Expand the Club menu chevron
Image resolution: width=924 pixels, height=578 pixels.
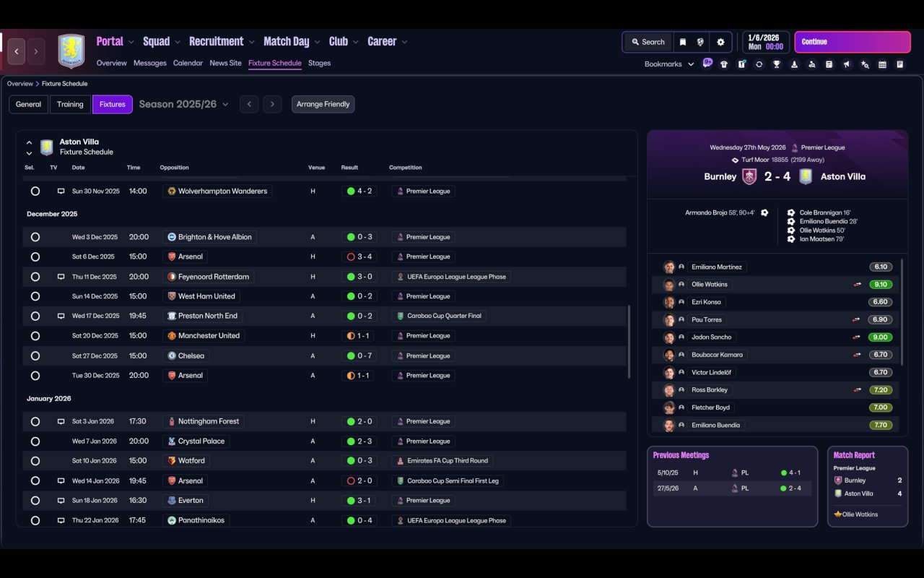click(x=355, y=42)
